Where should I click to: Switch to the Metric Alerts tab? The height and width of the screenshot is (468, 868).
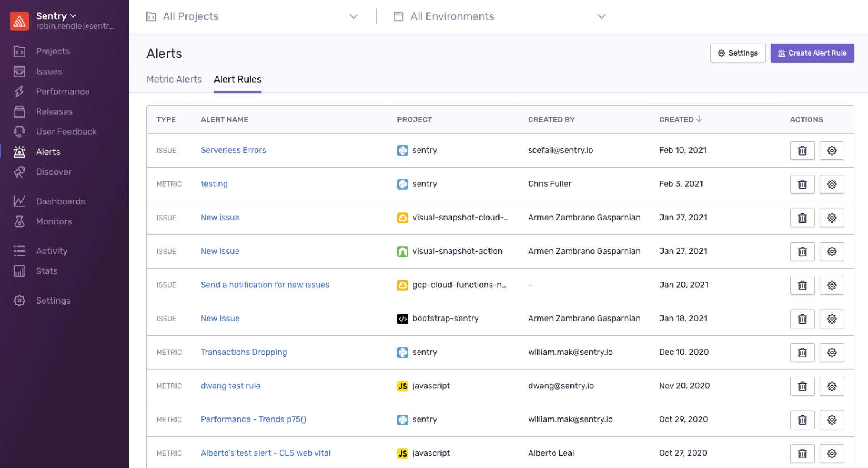(174, 79)
